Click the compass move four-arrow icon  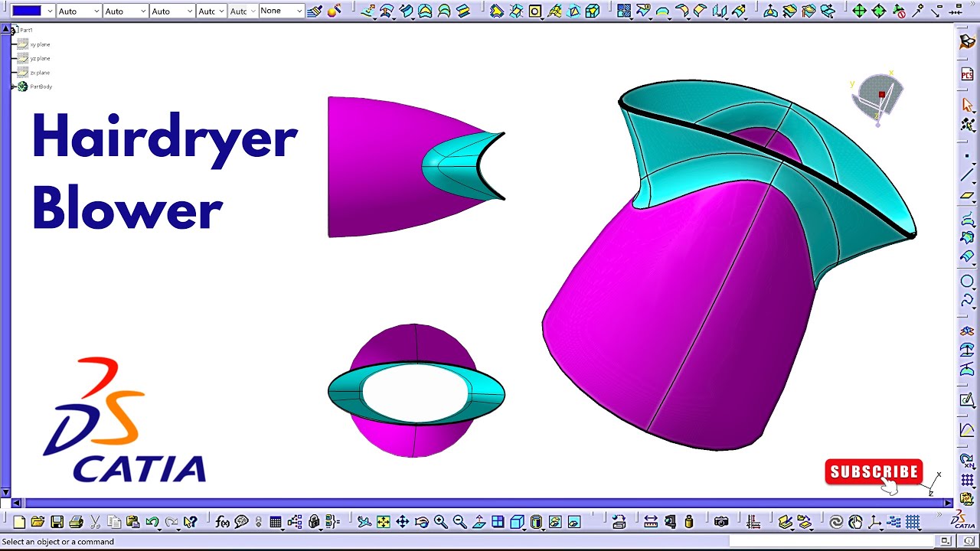860,11
